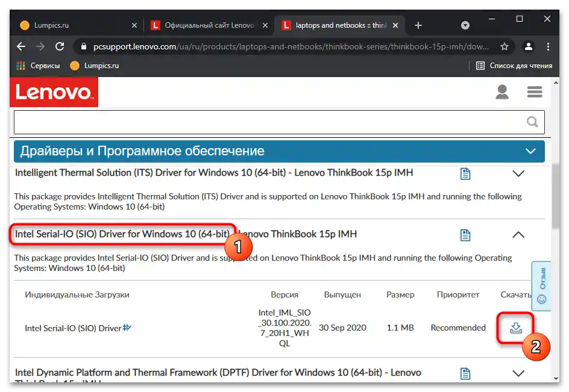569x392 pixels.
Task: Select the Версия column header
Action: pos(284,294)
